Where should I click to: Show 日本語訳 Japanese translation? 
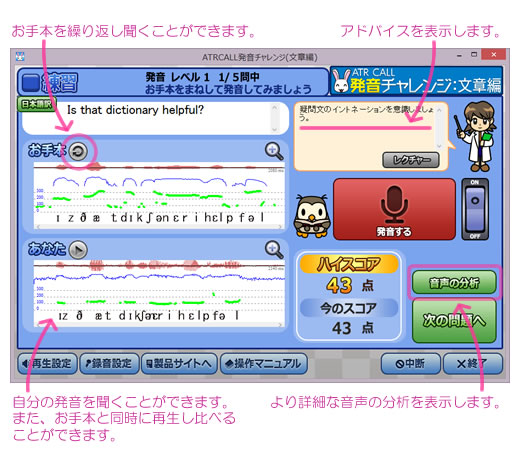coord(37,104)
